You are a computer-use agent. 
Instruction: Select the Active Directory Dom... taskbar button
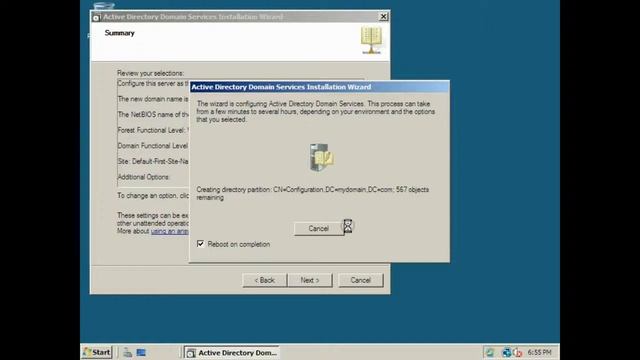(x=232, y=353)
